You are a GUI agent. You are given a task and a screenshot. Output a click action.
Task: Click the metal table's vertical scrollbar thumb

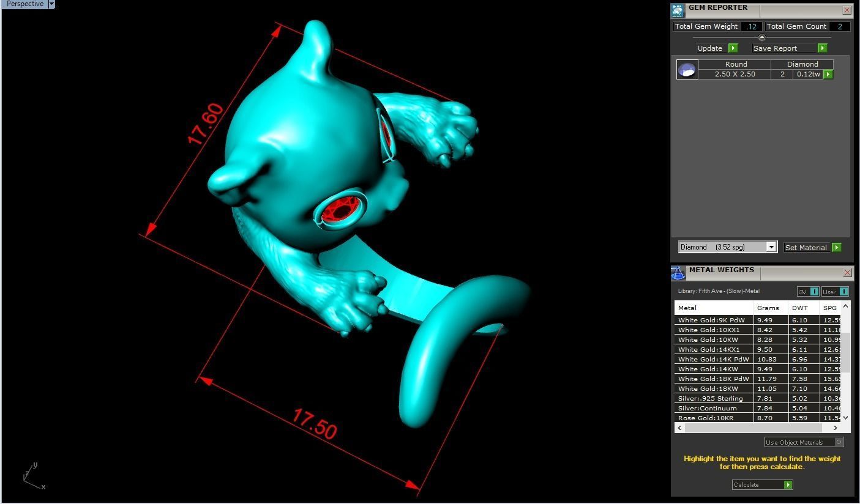tap(846, 354)
